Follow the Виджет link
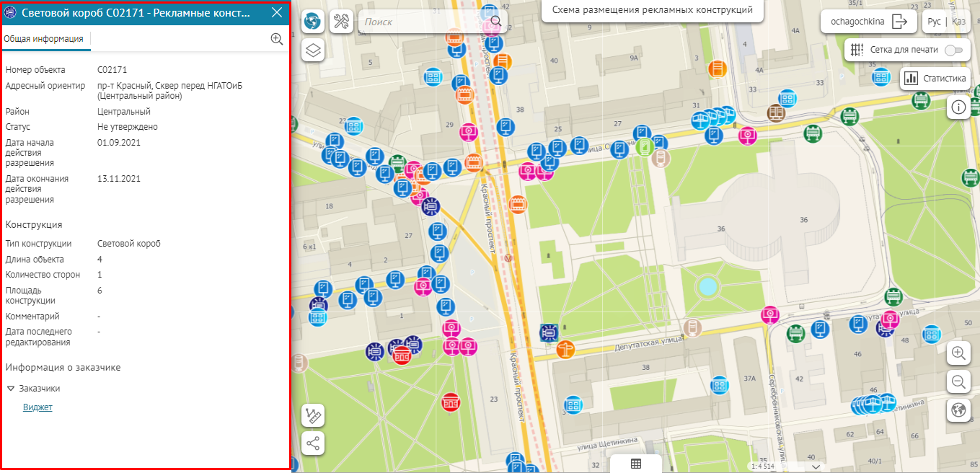 click(x=37, y=407)
